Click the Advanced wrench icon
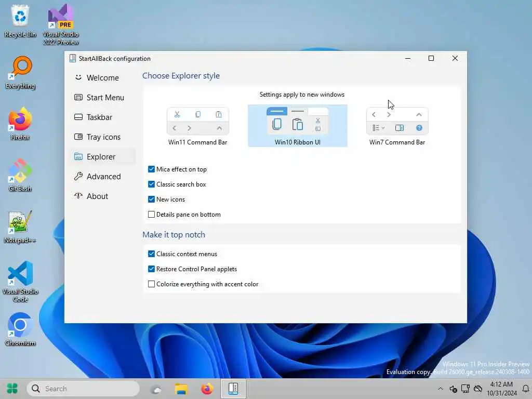This screenshot has height=399, width=532. [78, 176]
